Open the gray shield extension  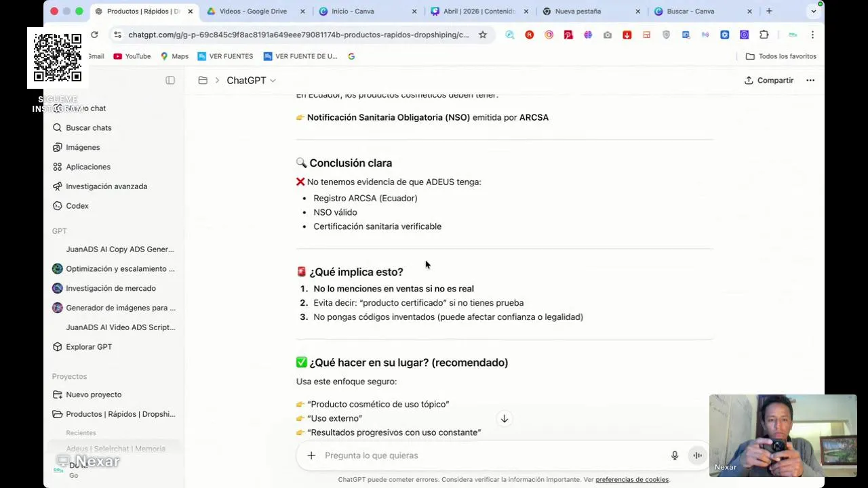click(666, 35)
